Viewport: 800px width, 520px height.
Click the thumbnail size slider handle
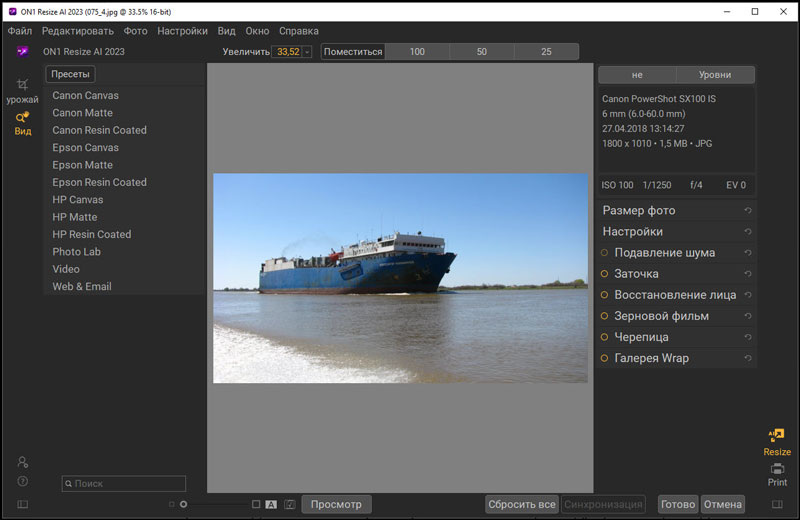[184, 504]
